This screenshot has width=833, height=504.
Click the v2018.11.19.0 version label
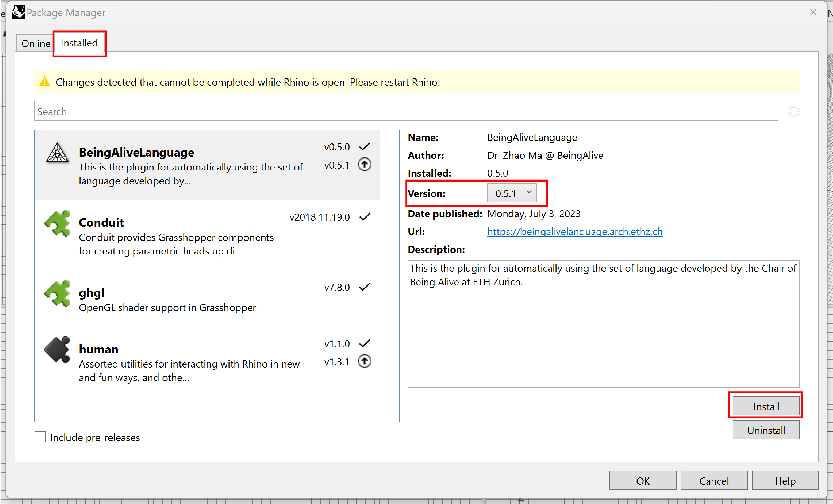pos(320,217)
